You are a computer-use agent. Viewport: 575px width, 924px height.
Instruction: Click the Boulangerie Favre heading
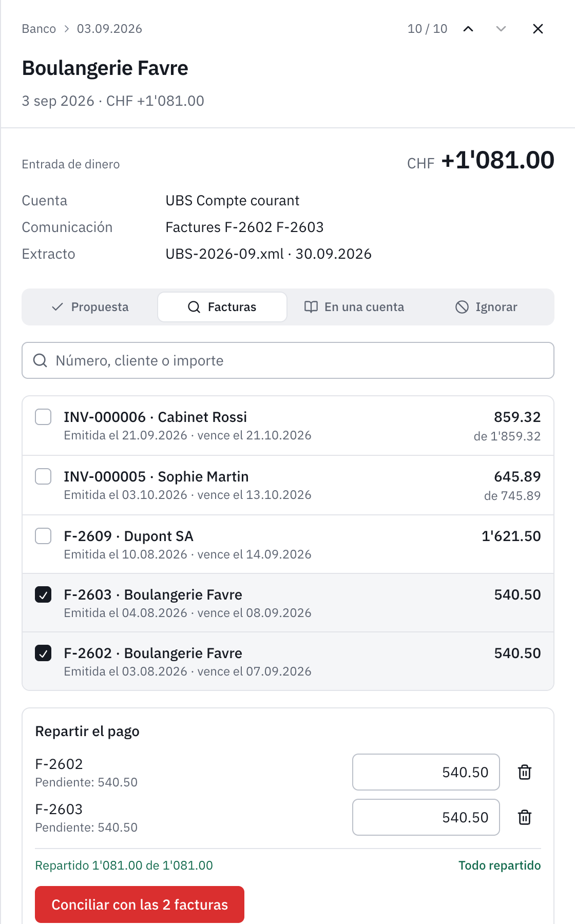coord(105,68)
